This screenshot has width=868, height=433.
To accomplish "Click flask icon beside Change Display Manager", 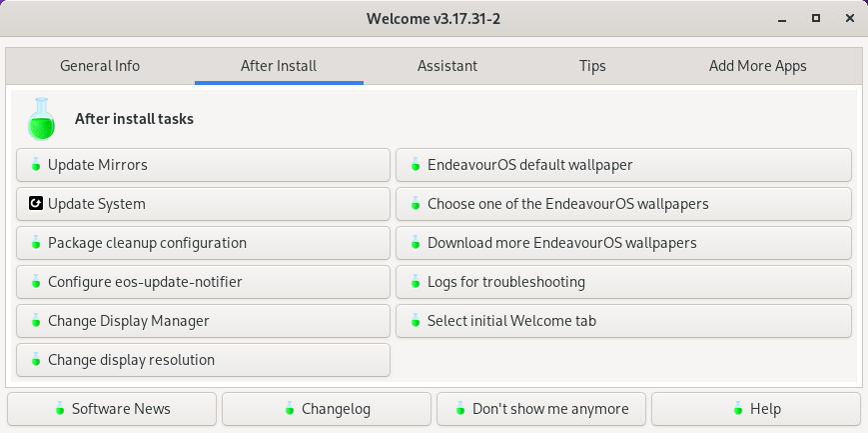I will tap(36, 320).
